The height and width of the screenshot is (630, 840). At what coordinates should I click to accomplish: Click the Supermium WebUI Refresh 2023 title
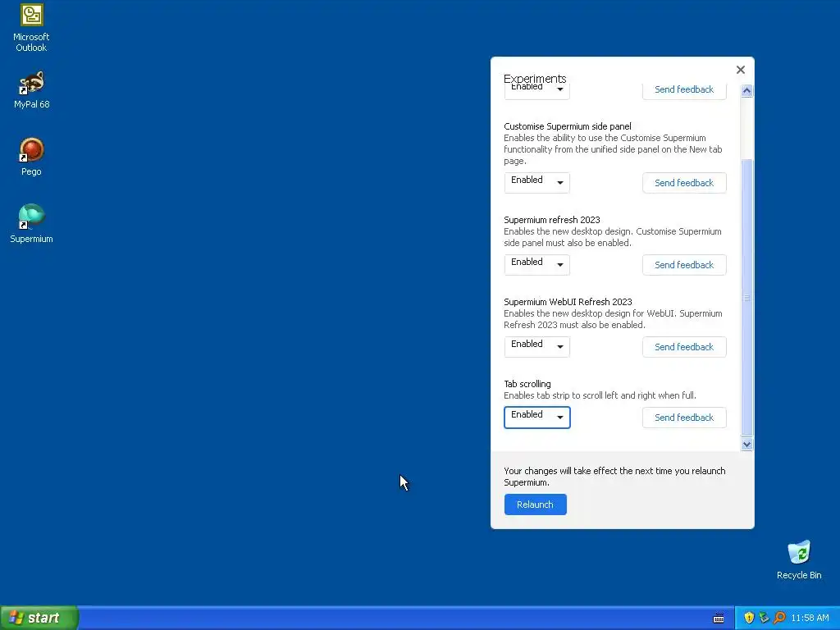[x=568, y=302]
